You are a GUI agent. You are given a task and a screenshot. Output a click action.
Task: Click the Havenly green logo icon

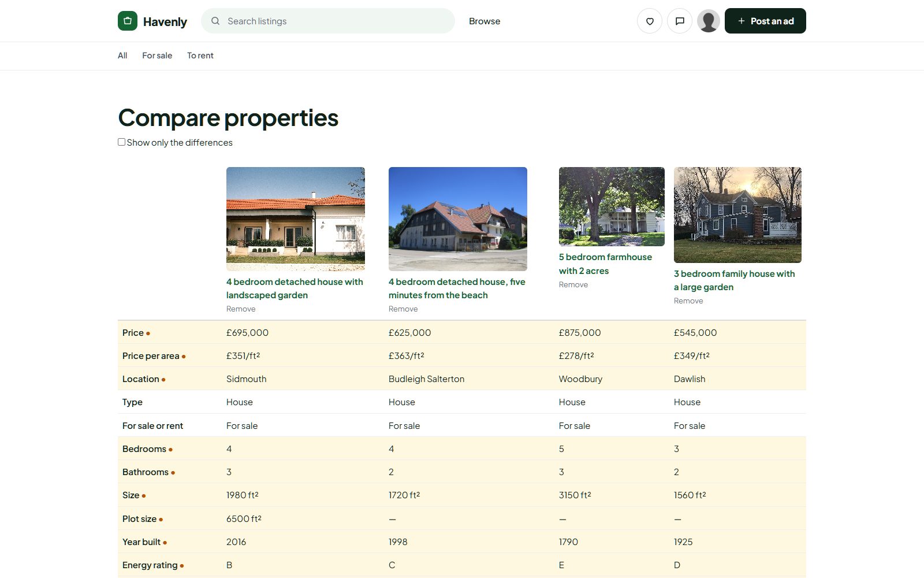click(x=128, y=21)
